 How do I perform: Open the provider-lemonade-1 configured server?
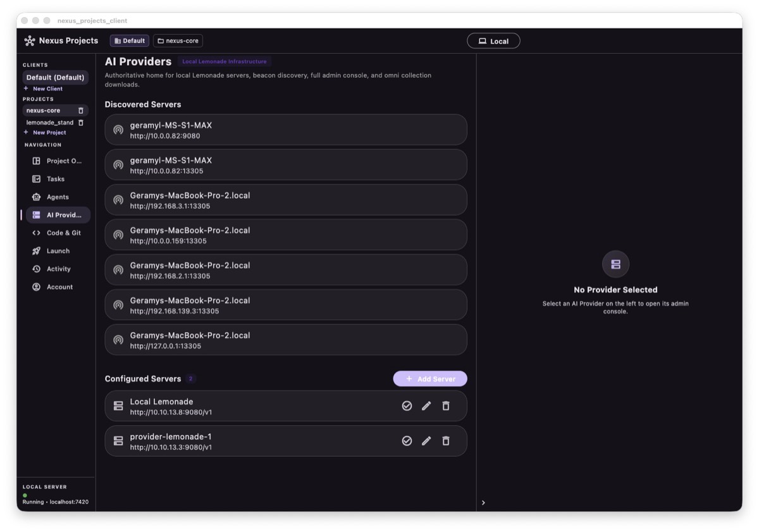pos(286,441)
